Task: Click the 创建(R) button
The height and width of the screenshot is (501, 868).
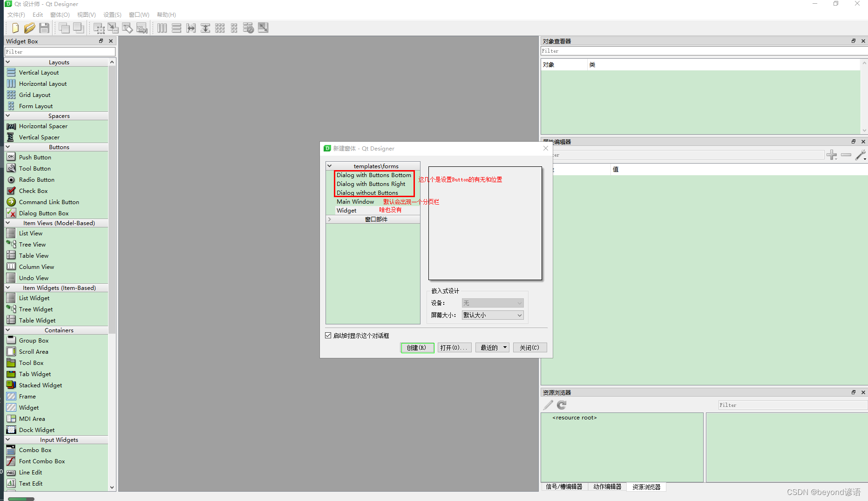Action: tap(417, 348)
